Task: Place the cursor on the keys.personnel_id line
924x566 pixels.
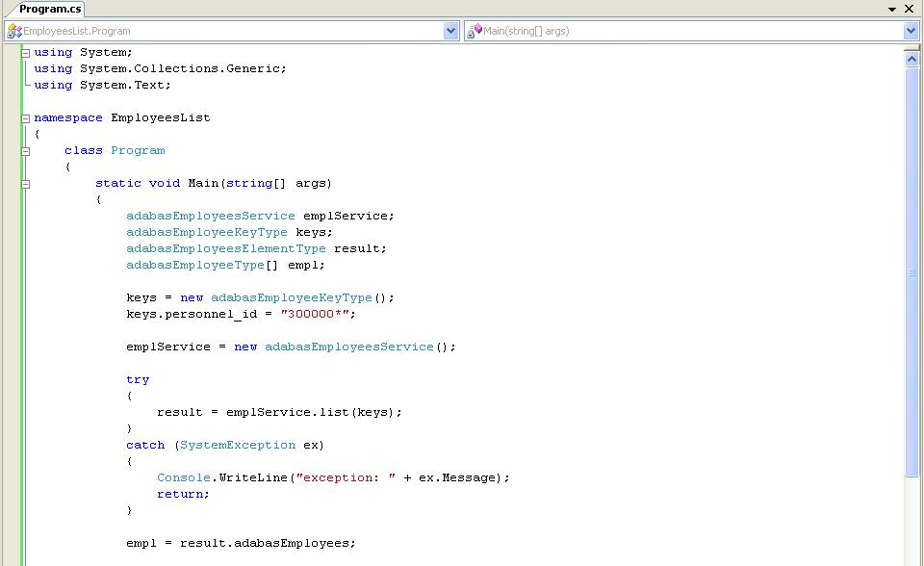Action: (x=241, y=314)
